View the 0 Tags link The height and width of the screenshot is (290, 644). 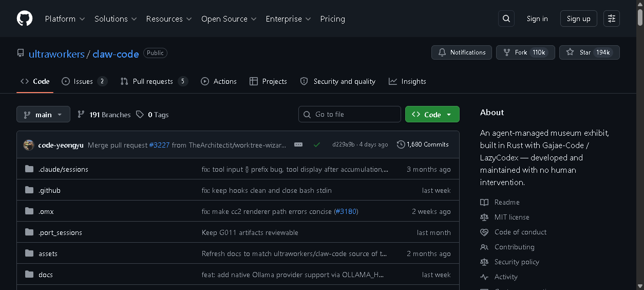point(153,115)
